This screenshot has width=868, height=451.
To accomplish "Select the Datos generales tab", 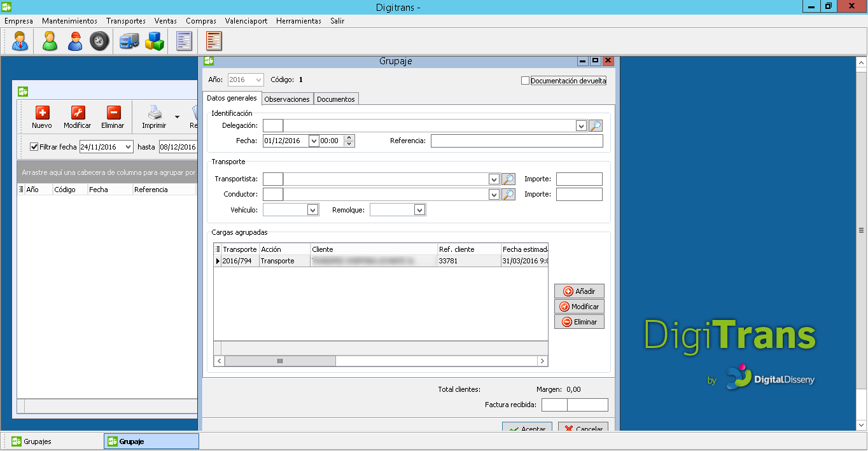I will coord(232,98).
